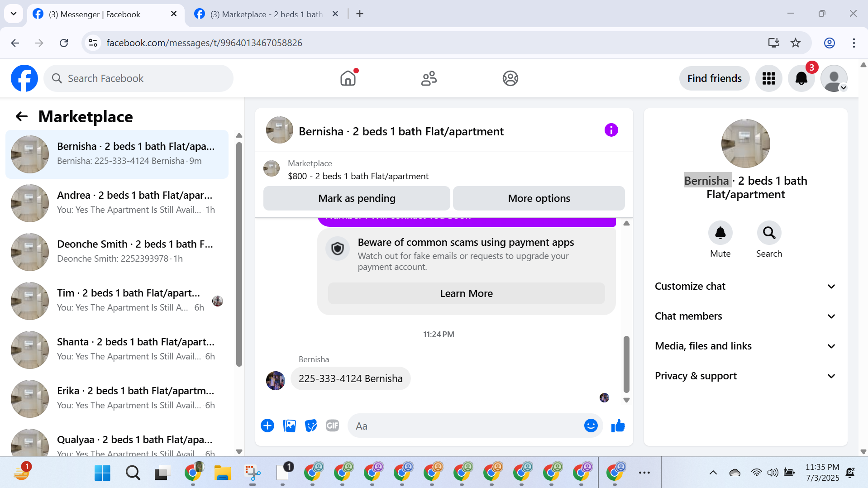Image resolution: width=868 pixels, height=488 pixels.
Task: Click the Search Facebook field
Action: 138,78
